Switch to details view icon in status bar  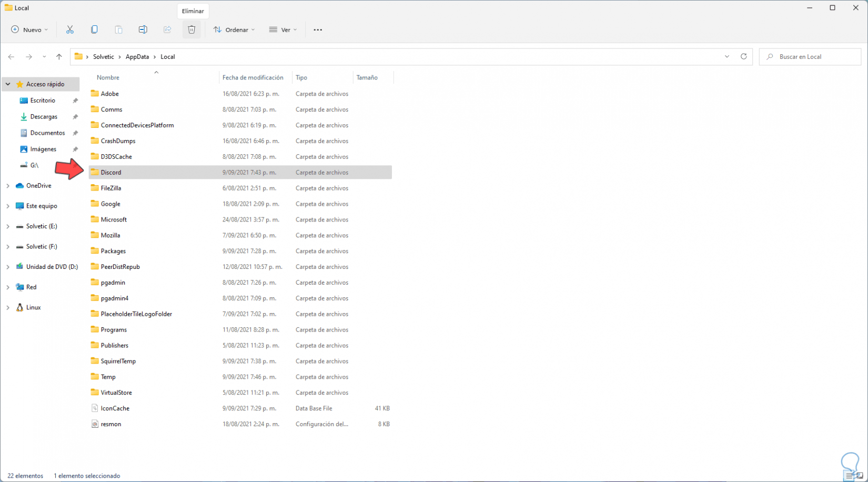(850, 476)
